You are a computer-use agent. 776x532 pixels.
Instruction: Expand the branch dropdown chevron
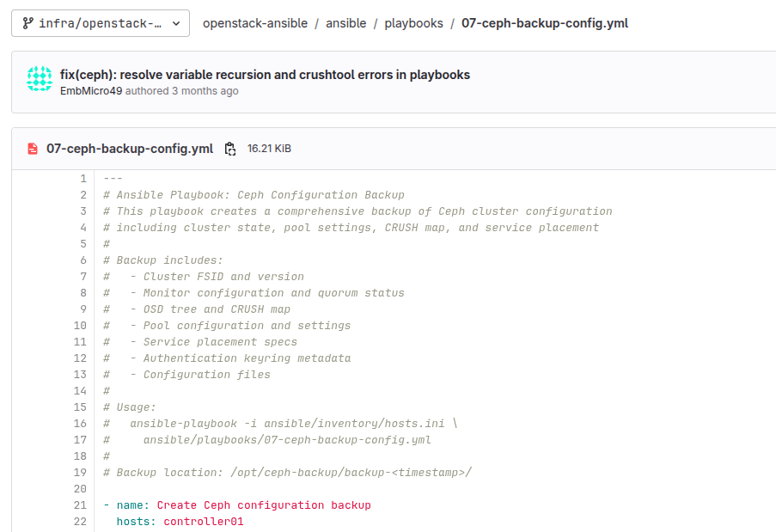pyautogui.click(x=176, y=23)
